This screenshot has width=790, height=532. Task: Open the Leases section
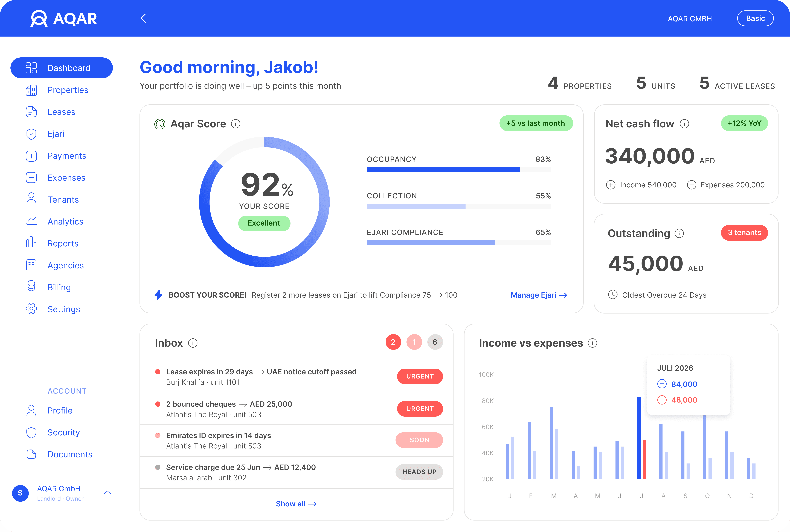point(61,112)
